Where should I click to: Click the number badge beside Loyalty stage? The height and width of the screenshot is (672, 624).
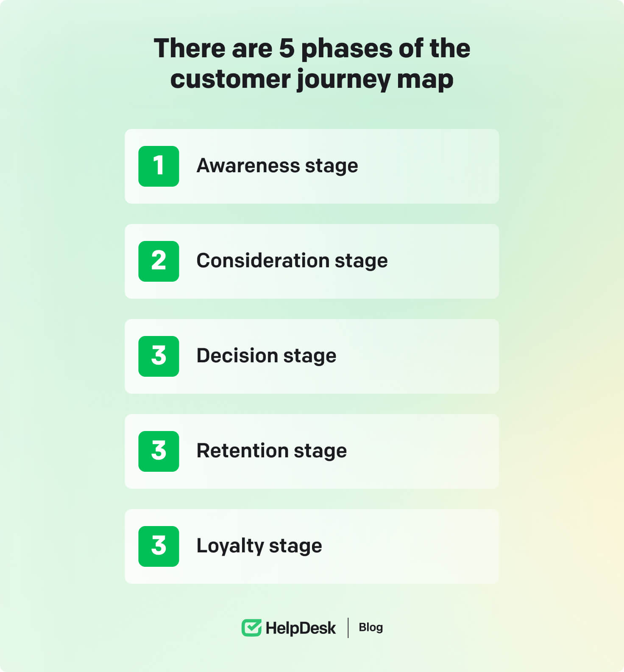click(x=159, y=546)
